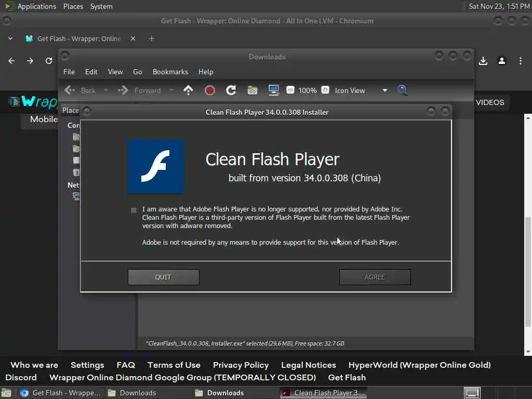This screenshot has width=532, height=399.
Task: Open Back history dropdown arrow
Action: pos(106,90)
